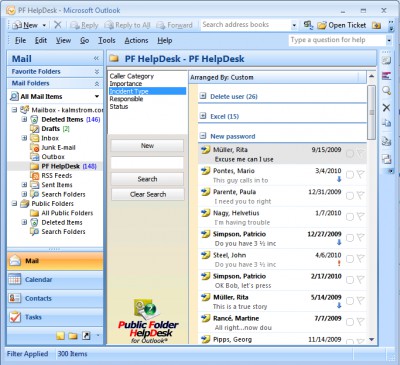Toggle category box for Nagy, Helvetius

[350, 217]
